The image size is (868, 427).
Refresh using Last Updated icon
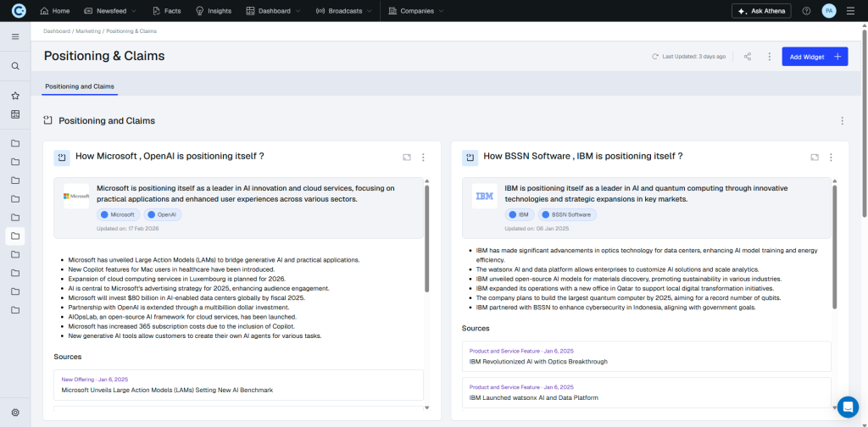pyautogui.click(x=655, y=57)
